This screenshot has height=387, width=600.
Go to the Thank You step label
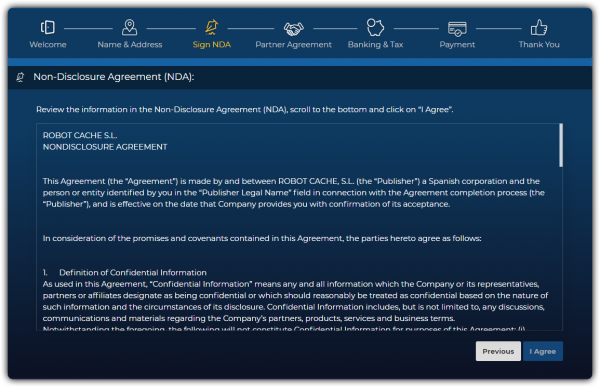pyautogui.click(x=539, y=44)
